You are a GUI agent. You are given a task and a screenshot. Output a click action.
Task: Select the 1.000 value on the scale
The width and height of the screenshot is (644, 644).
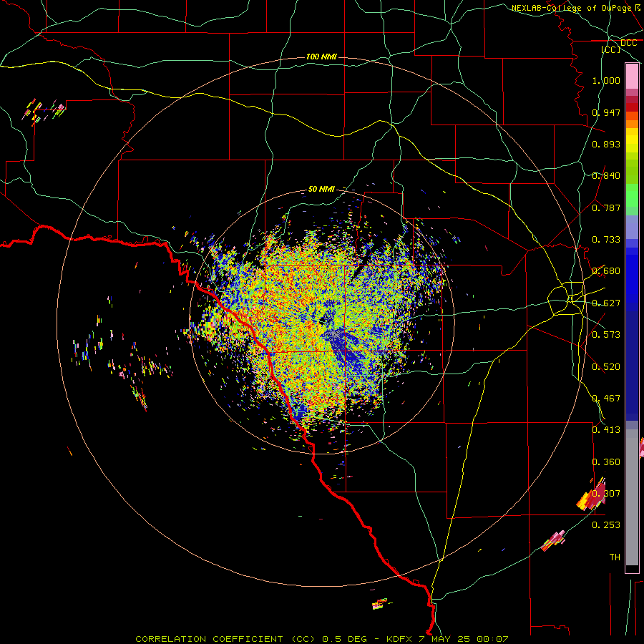(606, 80)
